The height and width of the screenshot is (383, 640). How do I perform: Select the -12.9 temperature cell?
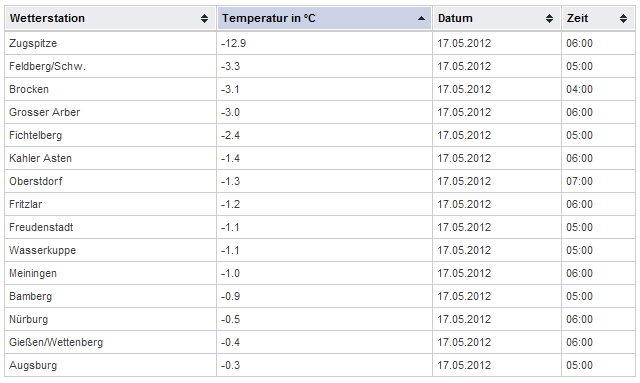pyautogui.click(x=324, y=43)
